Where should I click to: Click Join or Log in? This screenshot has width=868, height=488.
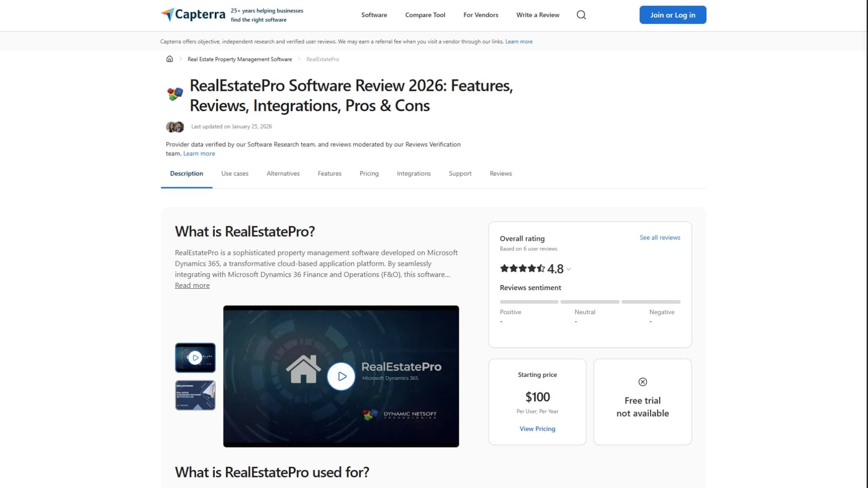(672, 15)
